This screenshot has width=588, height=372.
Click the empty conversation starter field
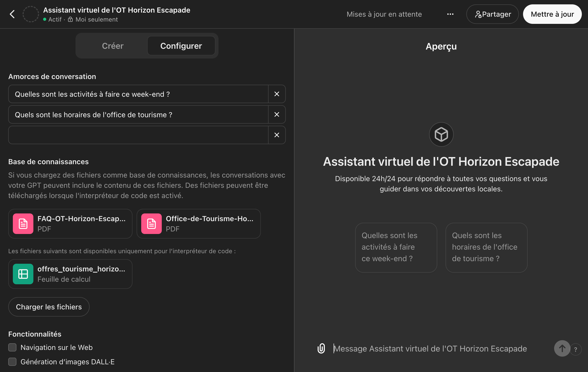pos(139,135)
